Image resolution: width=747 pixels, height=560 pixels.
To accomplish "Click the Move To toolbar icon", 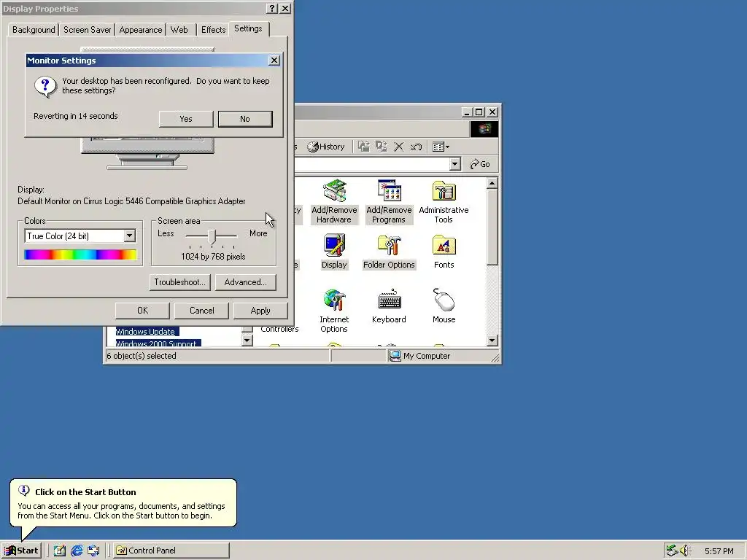I will (x=364, y=147).
